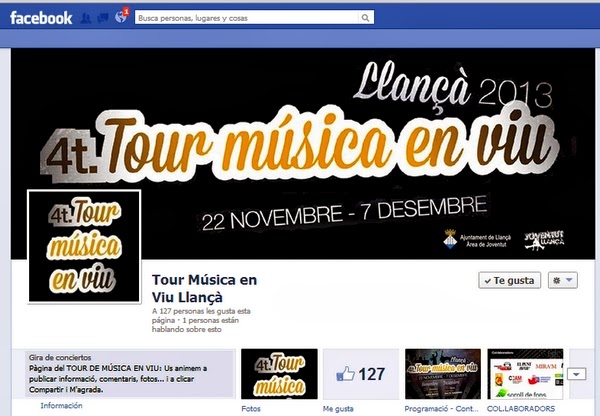Open the Llançà 2013 cover photo
This screenshot has height=416, width=600.
[x=303, y=153]
